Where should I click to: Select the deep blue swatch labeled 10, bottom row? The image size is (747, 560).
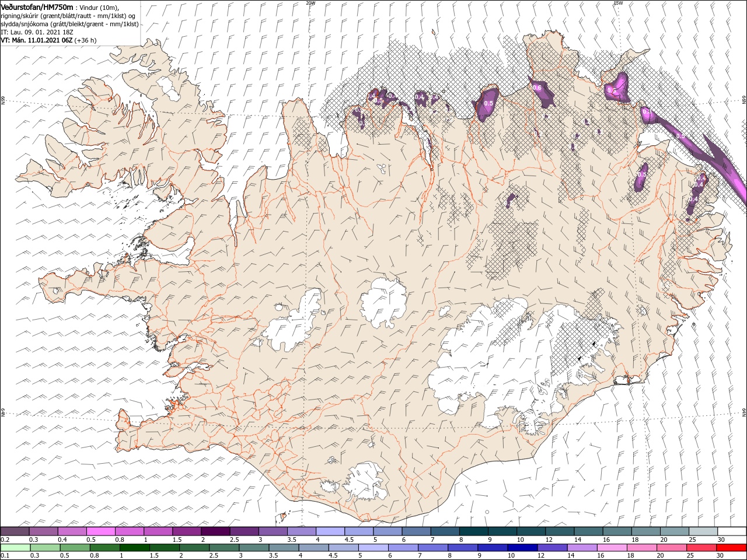coord(522,548)
